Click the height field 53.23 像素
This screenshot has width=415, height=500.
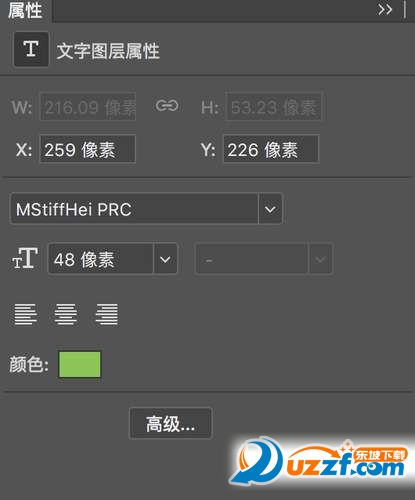[x=274, y=107]
